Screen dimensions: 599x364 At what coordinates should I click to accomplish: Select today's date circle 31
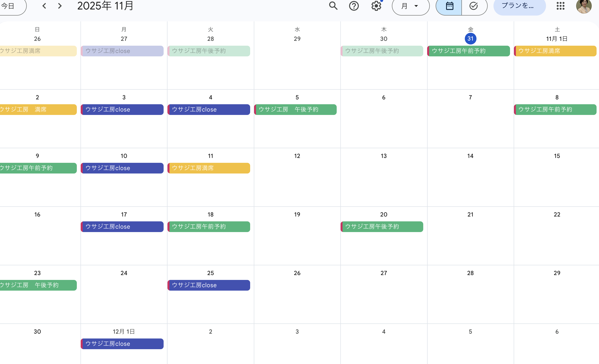pyautogui.click(x=470, y=39)
